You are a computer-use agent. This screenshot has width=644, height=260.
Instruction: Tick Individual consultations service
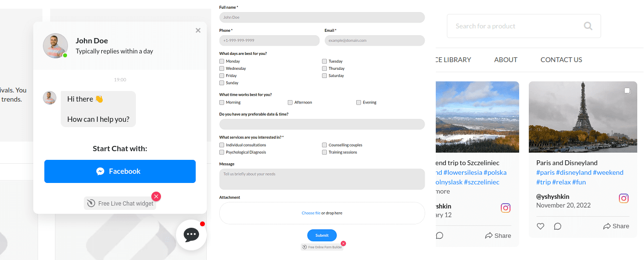[222, 145]
